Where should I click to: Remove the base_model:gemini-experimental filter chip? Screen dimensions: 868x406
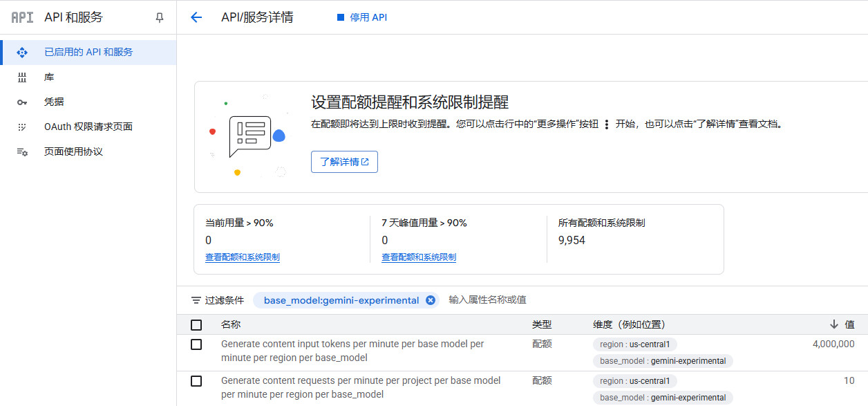tap(431, 300)
